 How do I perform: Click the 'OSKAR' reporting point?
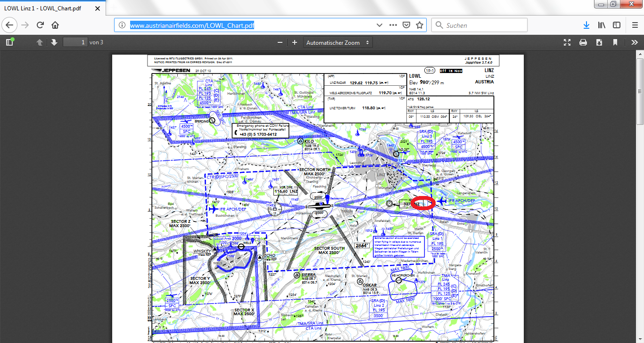[369, 285]
